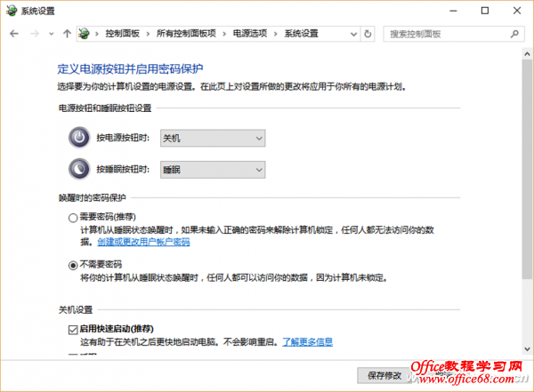Open the 按睡眠按钮时 dropdown
This screenshot has height=392, width=534.
(x=213, y=170)
